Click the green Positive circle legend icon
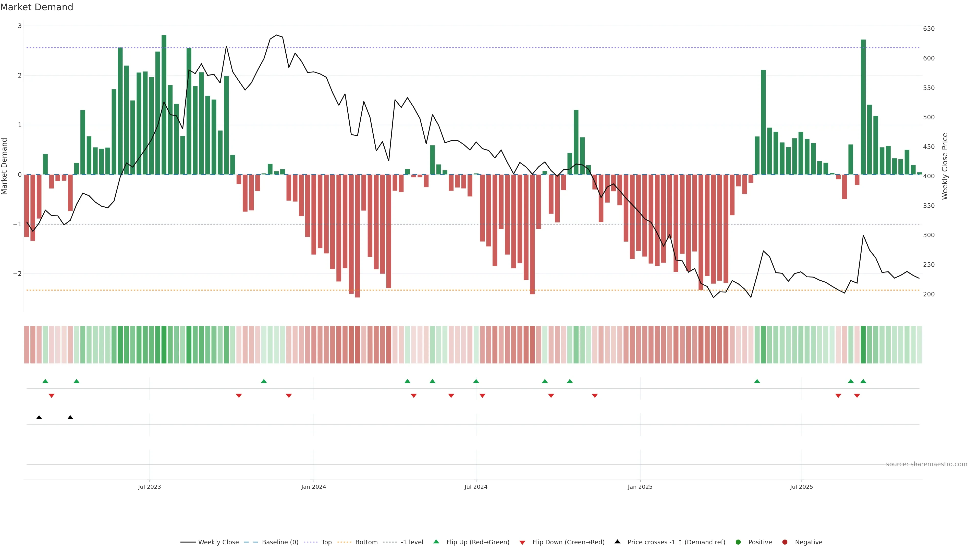 (738, 542)
